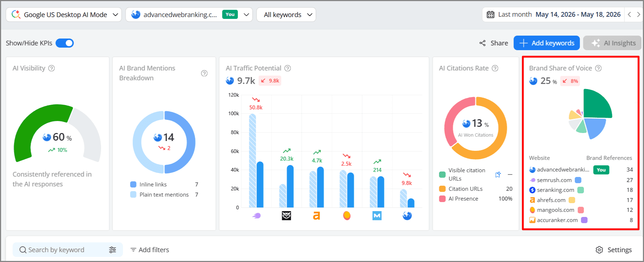644x262 pixels.
Task: Click the black owl logo under the chart
Action: point(286,216)
